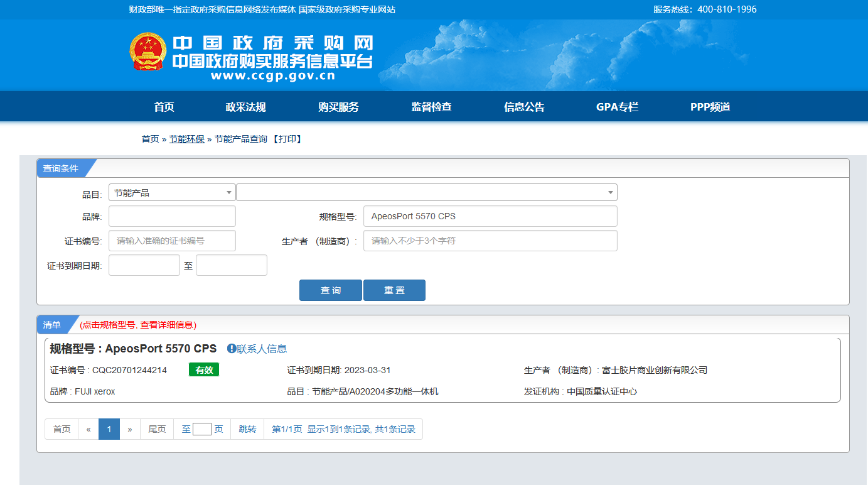The image size is (868, 485).
Task: Click the 证书到期日期 2023-03-31 text
Action: click(339, 370)
